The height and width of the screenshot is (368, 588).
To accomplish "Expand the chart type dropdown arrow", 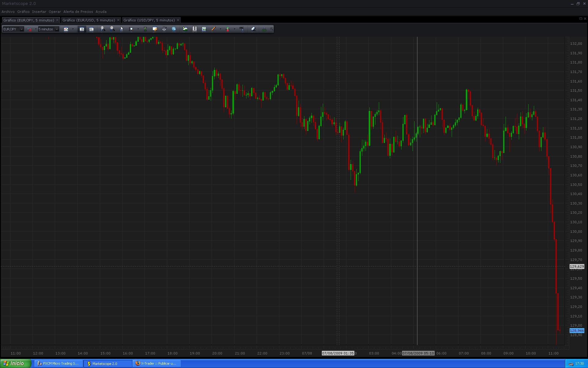I will coord(73,29).
